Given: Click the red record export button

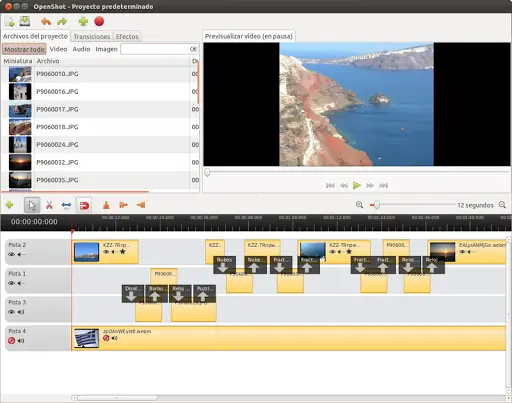Looking at the screenshot, I should click(x=99, y=22).
